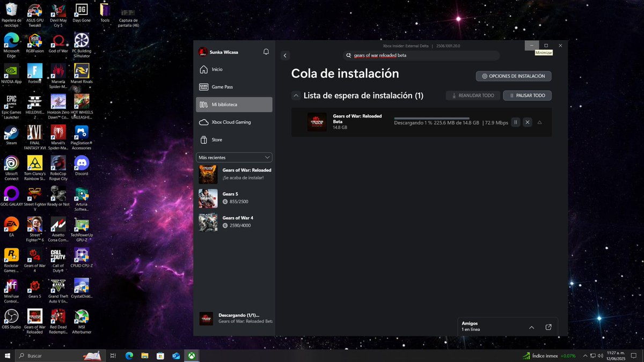Open Discord desktop icon
The height and width of the screenshot is (362, 644).
(82, 166)
